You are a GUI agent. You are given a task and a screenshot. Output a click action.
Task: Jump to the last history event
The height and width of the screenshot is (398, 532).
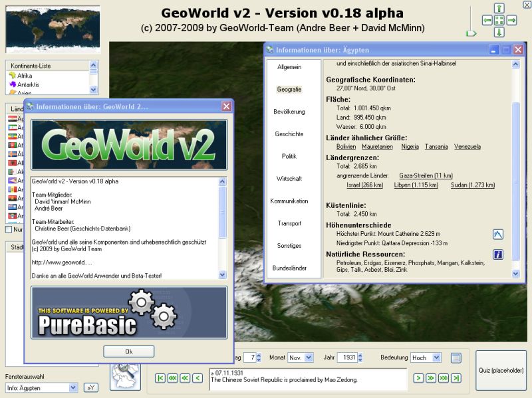tap(456, 378)
